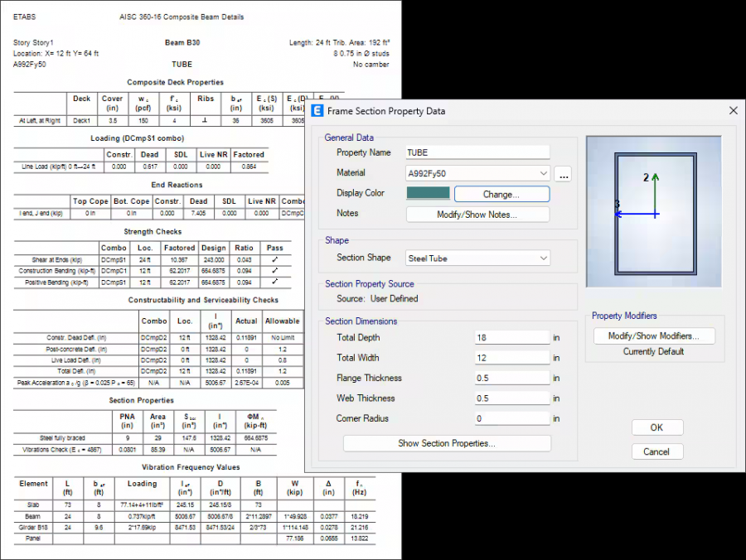Click the Vibrations Check row label
746x560 pixels.
pyautogui.click(x=62, y=450)
